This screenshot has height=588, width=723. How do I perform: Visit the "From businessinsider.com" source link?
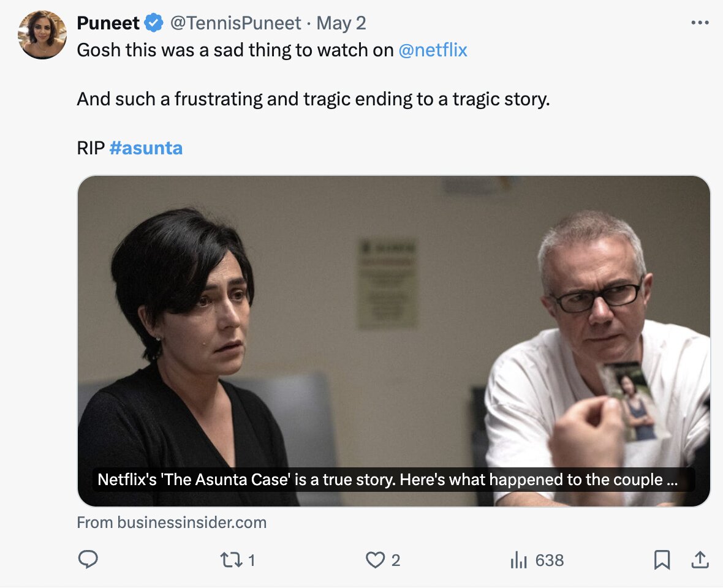coord(172,522)
